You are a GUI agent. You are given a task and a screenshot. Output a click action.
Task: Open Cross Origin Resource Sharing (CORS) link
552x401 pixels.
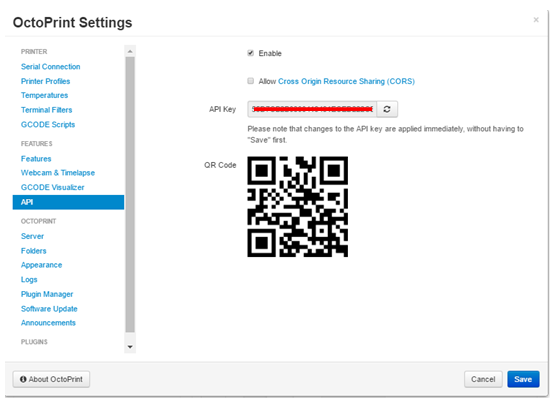coord(346,81)
